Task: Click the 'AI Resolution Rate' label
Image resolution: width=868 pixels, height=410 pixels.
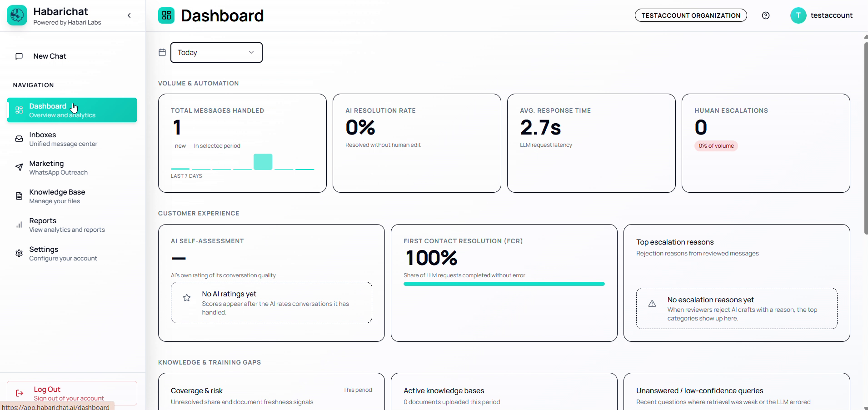Action: pyautogui.click(x=380, y=110)
